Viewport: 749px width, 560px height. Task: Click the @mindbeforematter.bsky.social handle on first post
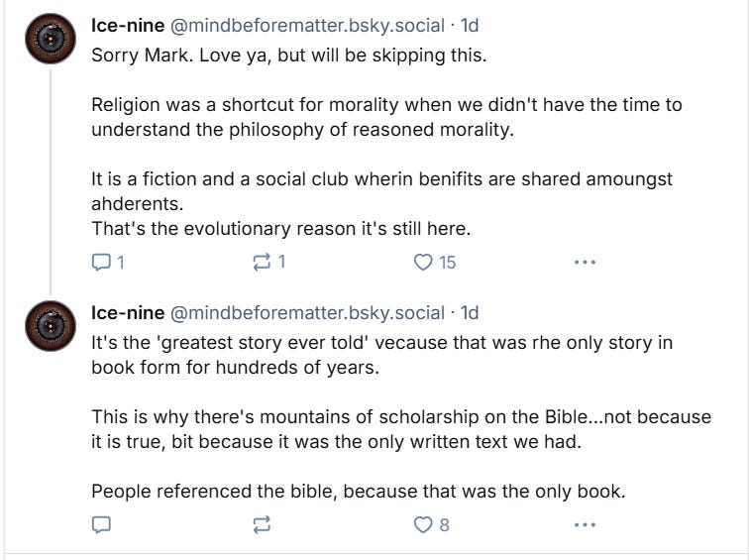pos(307,25)
